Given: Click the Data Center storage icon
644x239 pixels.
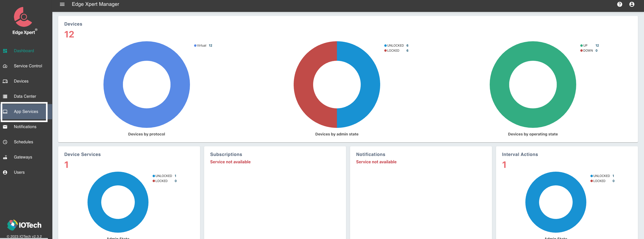Looking at the screenshot, I should click(5, 96).
